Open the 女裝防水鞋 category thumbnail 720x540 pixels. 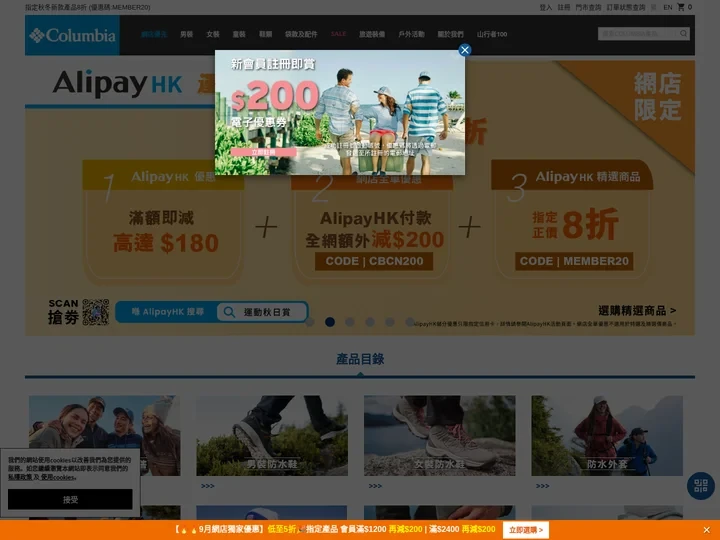[x=439, y=436]
